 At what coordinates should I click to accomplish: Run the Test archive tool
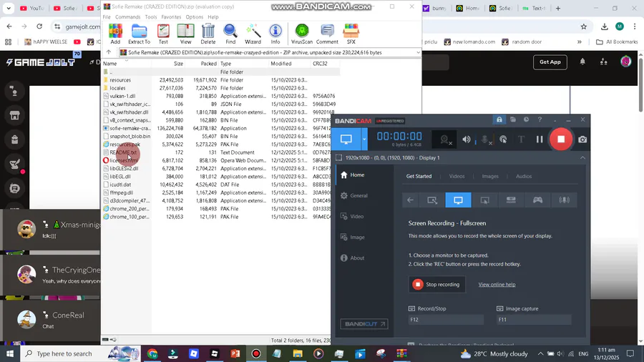pyautogui.click(x=163, y=34)
